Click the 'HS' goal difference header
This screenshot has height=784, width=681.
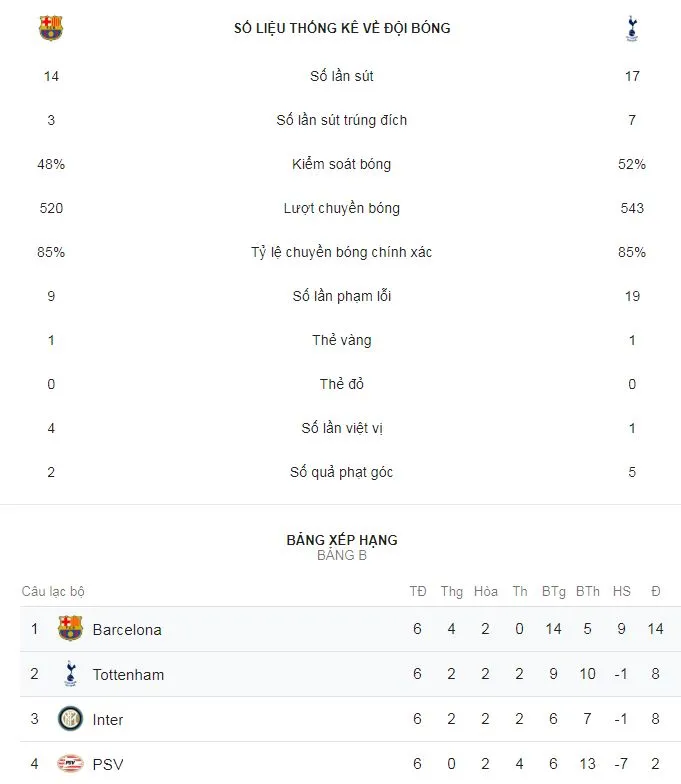[622, 592]
